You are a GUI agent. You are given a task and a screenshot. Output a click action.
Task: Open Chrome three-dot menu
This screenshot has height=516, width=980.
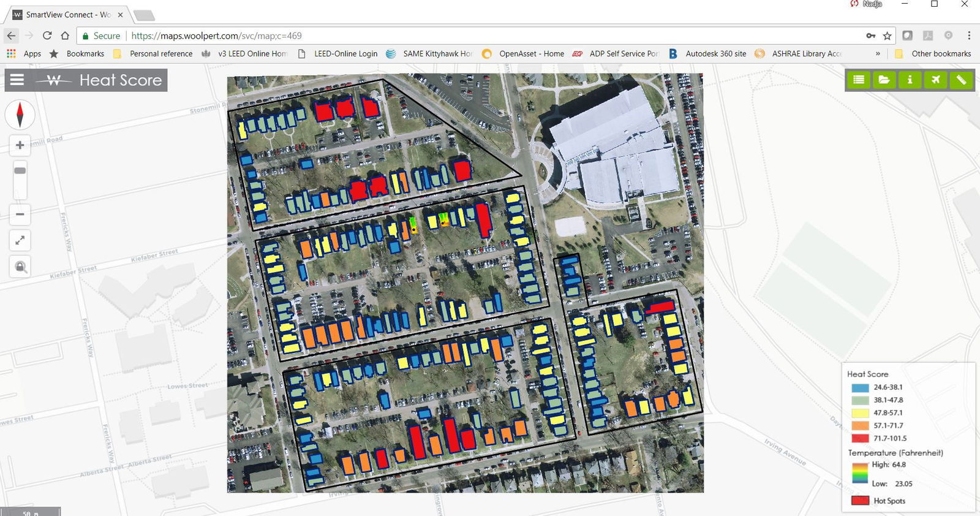[969, 36]
